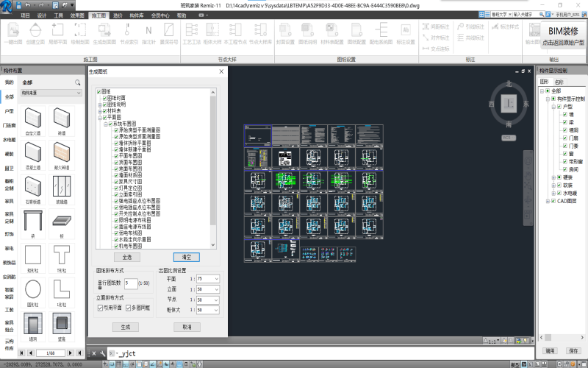The height and width of the screenshot is (368, 588).
Task: Uncheck 图纸说明 checkbox in the tree
Action: (104, 105)
